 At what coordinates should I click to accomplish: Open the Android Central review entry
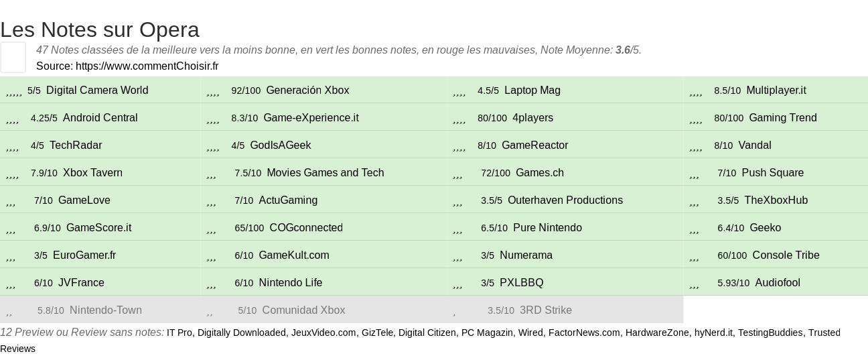(x=100, y=118)
